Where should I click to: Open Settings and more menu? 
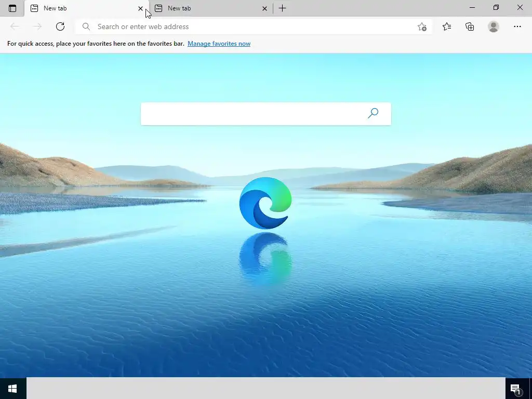[x=517, y=26]
